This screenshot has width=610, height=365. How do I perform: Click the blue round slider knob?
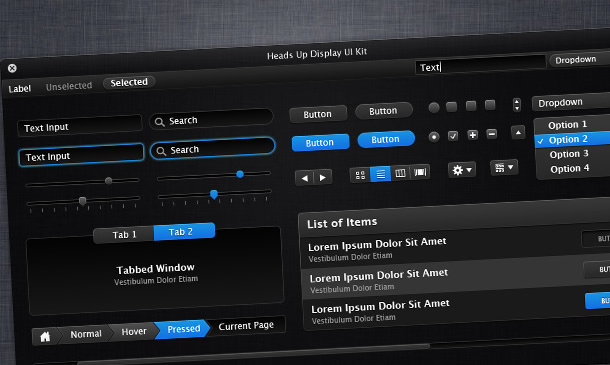[x=240, y=174]
